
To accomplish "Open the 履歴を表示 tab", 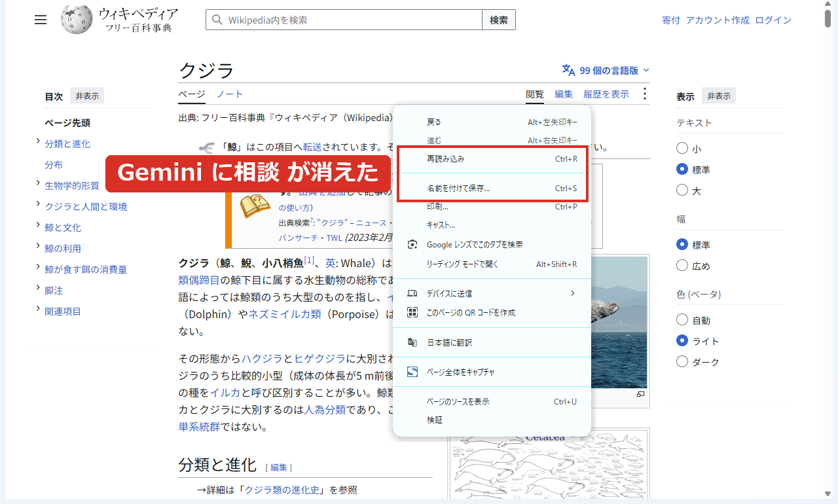I will click(606, 94).
